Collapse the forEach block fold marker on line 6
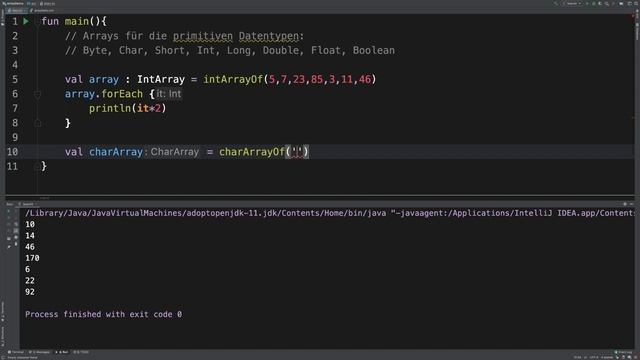The image size is (640, 360). click(38, 94)
